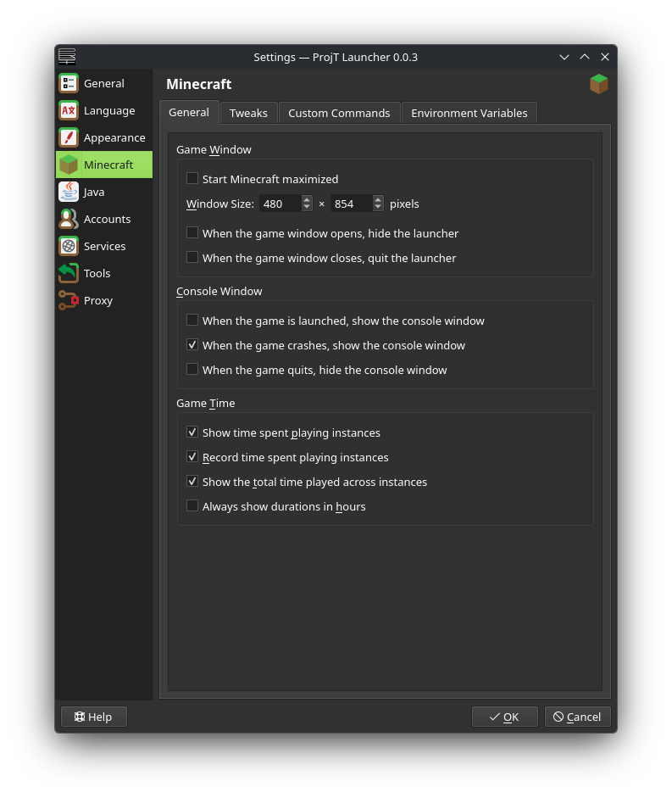
Task: Click the General label in sidebar
Action: click(x=103, y=83)
